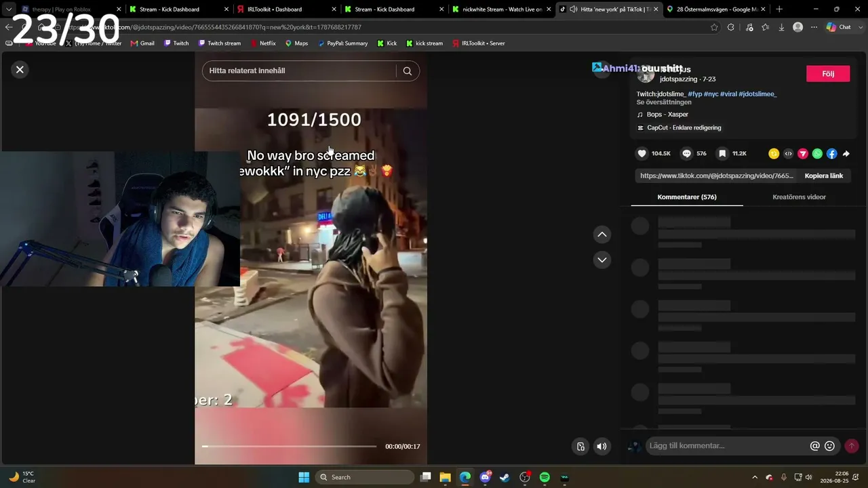Open jdotspazzing's profile name
The image size is (868, 488).
tap(678, 79)
